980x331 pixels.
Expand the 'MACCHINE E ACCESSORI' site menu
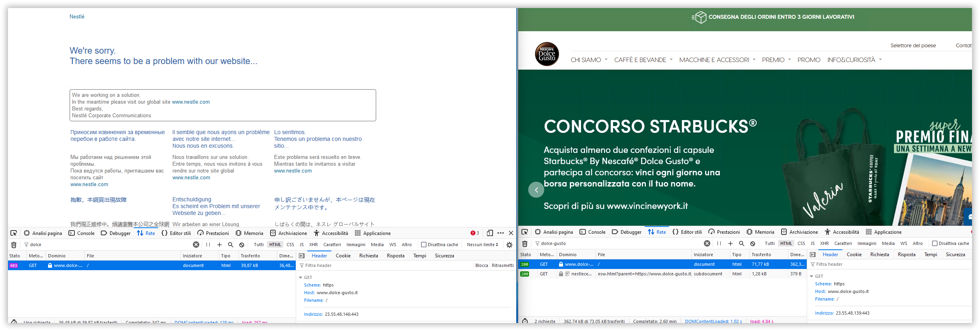(717, 60)
